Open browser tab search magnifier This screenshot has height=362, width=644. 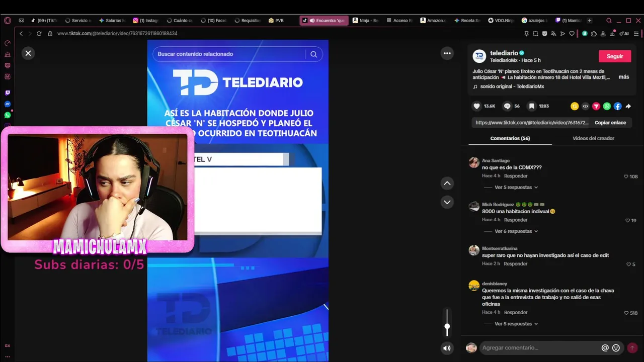click(x=609, y=21)
